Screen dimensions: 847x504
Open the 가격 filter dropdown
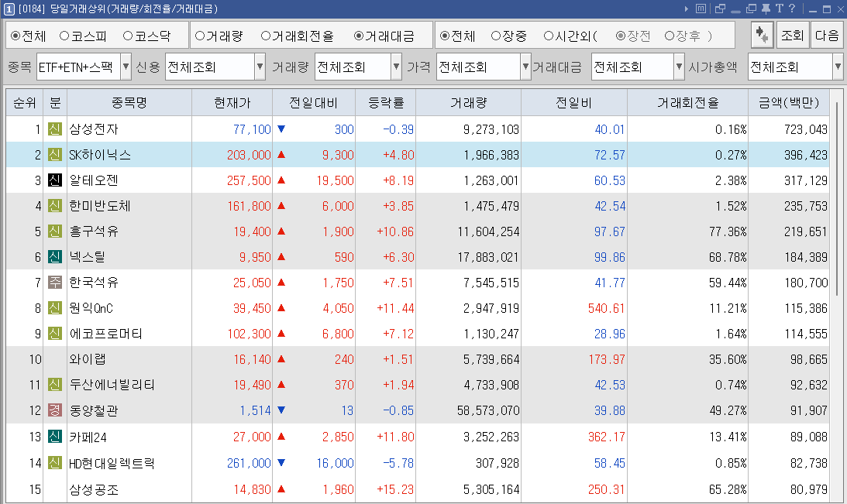click(484, 67)
